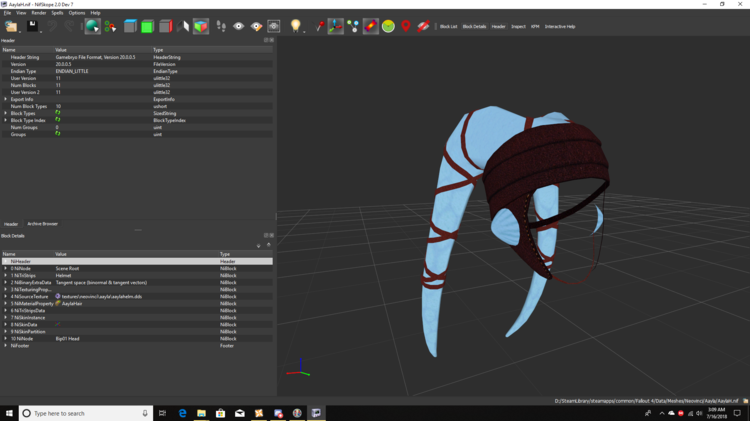The image size is (750, 421).
Task: Click the Save file floppy icon
Action: [x=33, y=26]
